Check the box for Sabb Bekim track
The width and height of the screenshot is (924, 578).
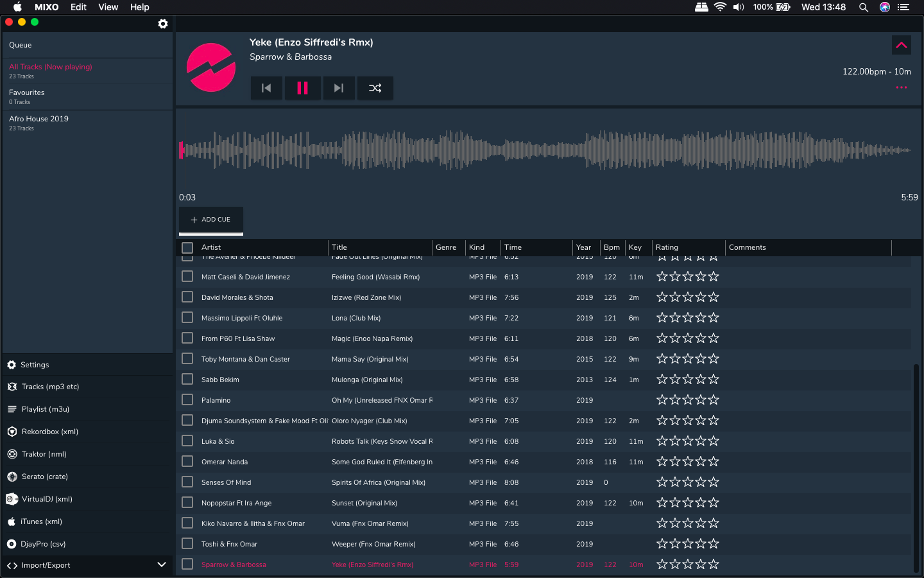(187, 380)
